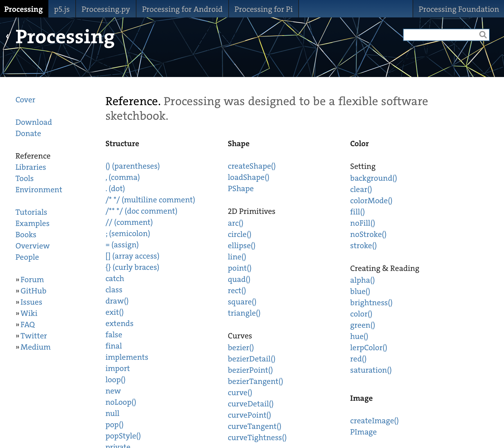504x448 pixels.
Task: Select the Processing for Pi tab
Action: [263, 9]
